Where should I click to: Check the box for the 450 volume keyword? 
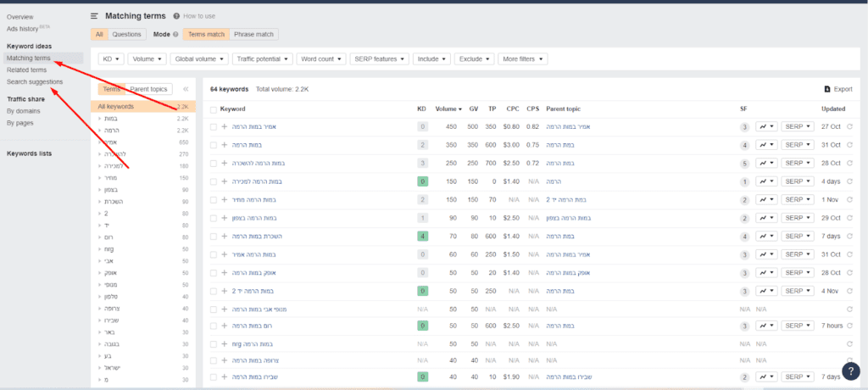214,127
